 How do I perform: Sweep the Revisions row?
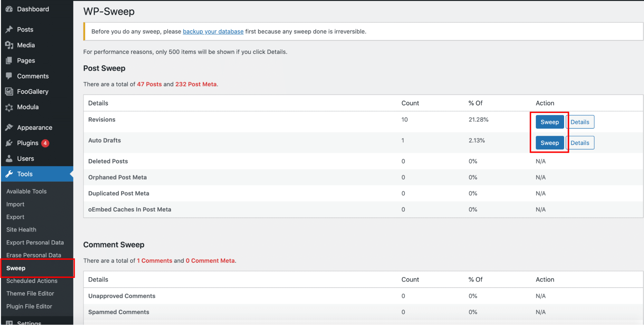coord(550,122)
